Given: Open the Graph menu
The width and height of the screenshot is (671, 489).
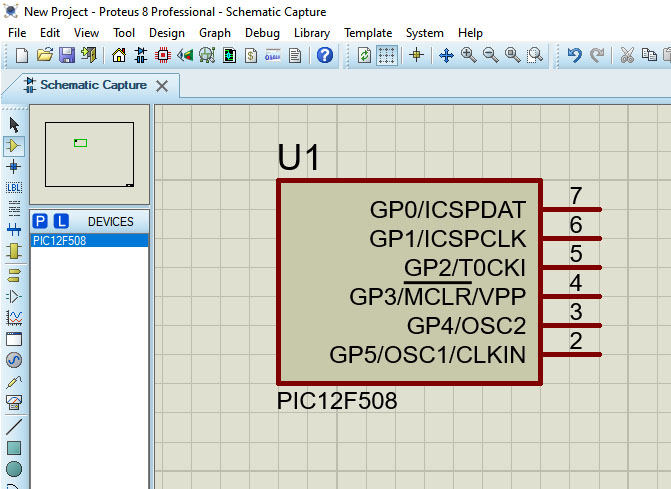Looking at the screenshot, I should pos(215,33).
